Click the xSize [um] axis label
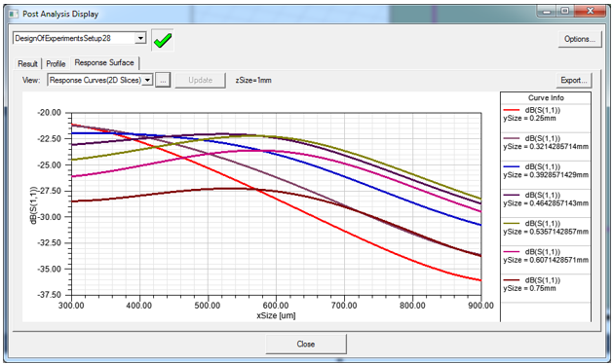This screenshot has width=613, height=364. click(x=276, y=315)
